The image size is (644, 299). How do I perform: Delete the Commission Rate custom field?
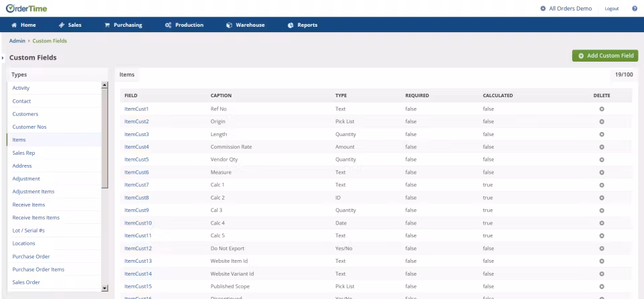click(602, 147)
